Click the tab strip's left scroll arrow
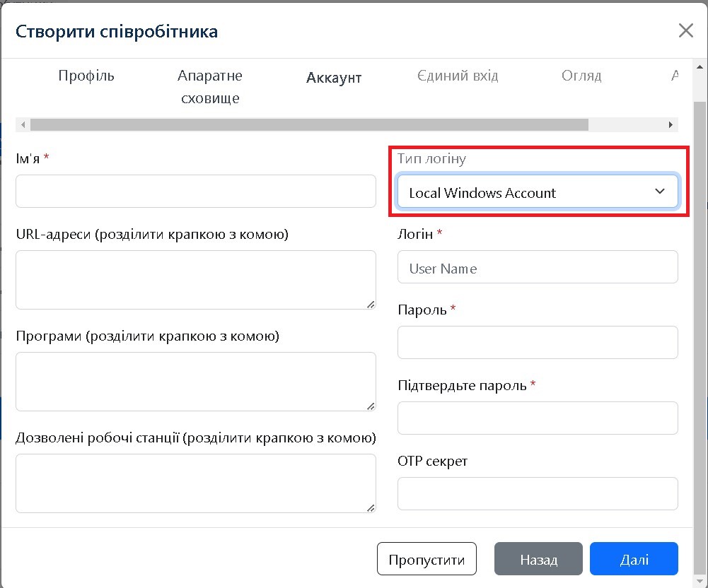This screenshot has width=708, height=588. click(23, 125)
